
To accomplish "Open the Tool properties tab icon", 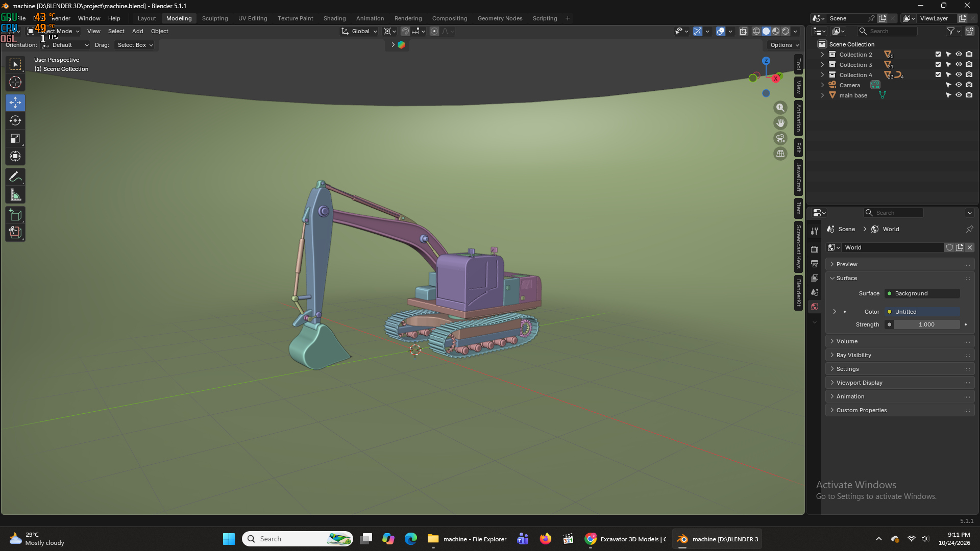I will (815, 231).
